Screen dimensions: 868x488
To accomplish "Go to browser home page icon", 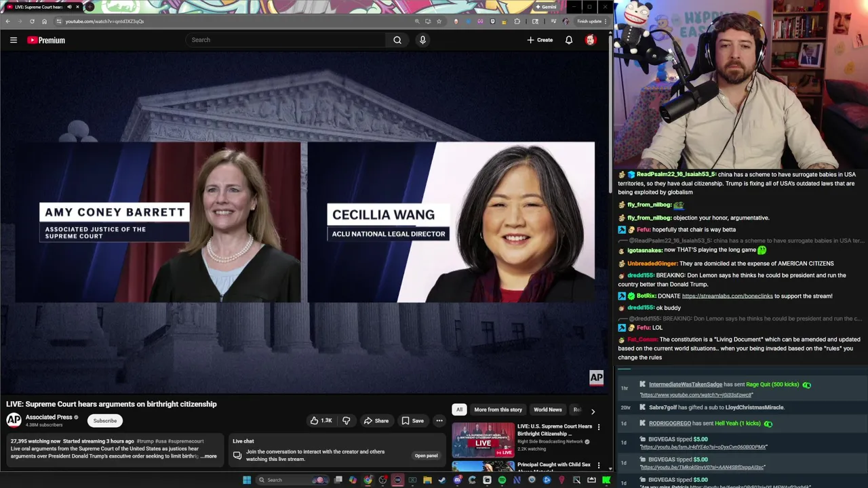I will click(44, 21).
